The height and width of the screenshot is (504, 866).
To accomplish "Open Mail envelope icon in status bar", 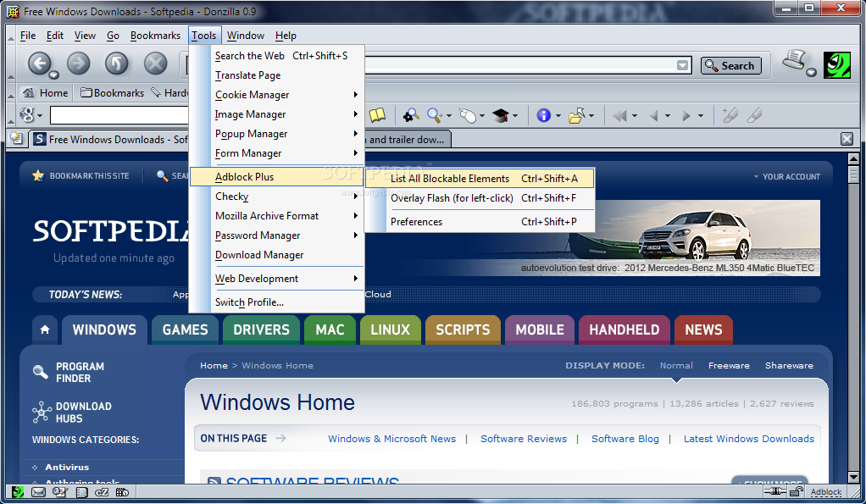I will pyautogui.click(x=39, y=492).
